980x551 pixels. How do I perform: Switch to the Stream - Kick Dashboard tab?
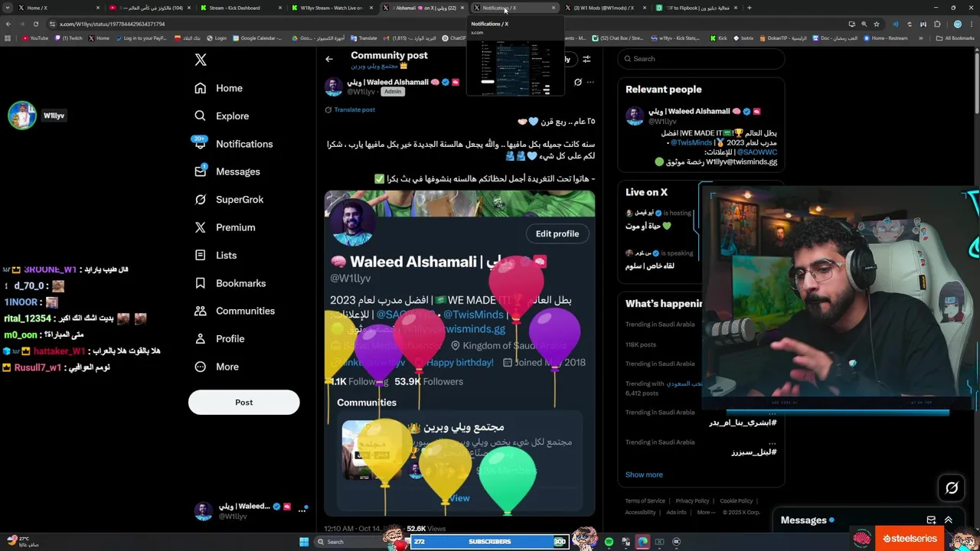point(240,8)
